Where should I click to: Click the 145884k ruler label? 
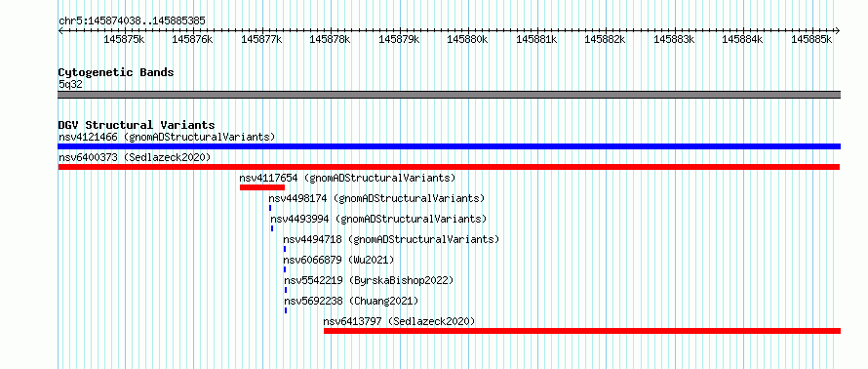pyautogui.click(x=743, y=39)
